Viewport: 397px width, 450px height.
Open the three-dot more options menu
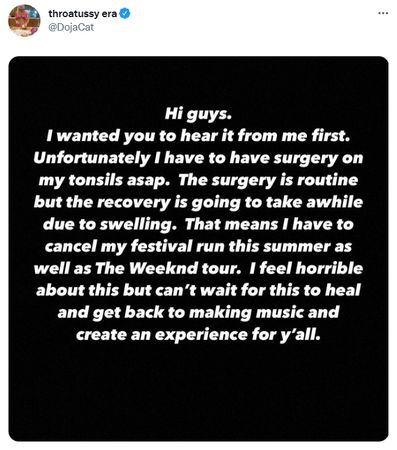[383, 14]
